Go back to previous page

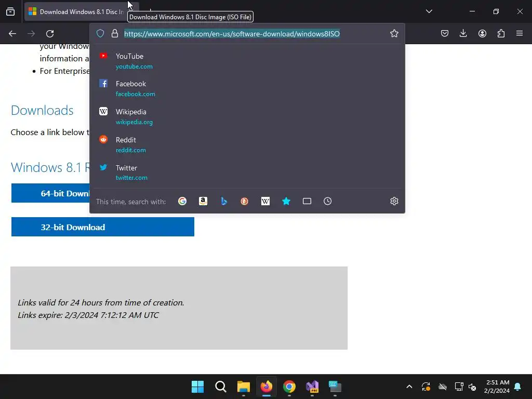(12, 34)
